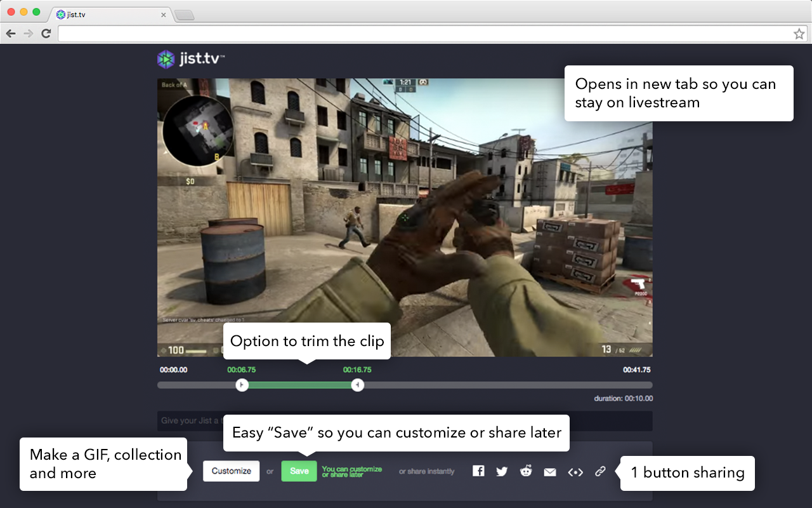Open a new browser tab
Viewport: 812px width, 508px height.
pyautogui.click(x=184, y=15)
